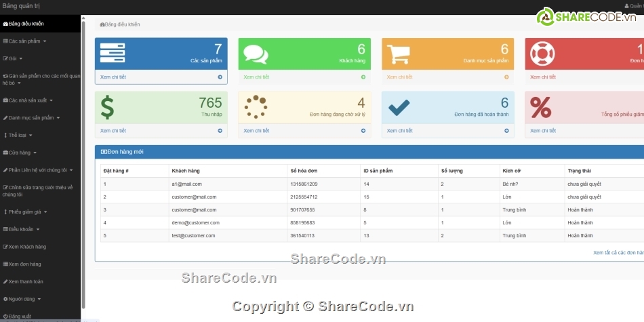Click arrow icon in pending orders card footer

click(x=363, y=131)
